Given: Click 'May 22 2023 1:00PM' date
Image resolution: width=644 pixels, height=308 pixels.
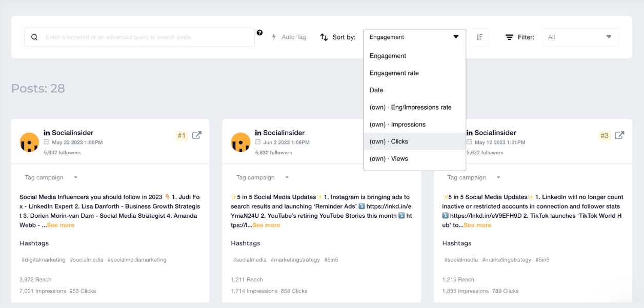Looking at the screenshot, I should 77,142.
